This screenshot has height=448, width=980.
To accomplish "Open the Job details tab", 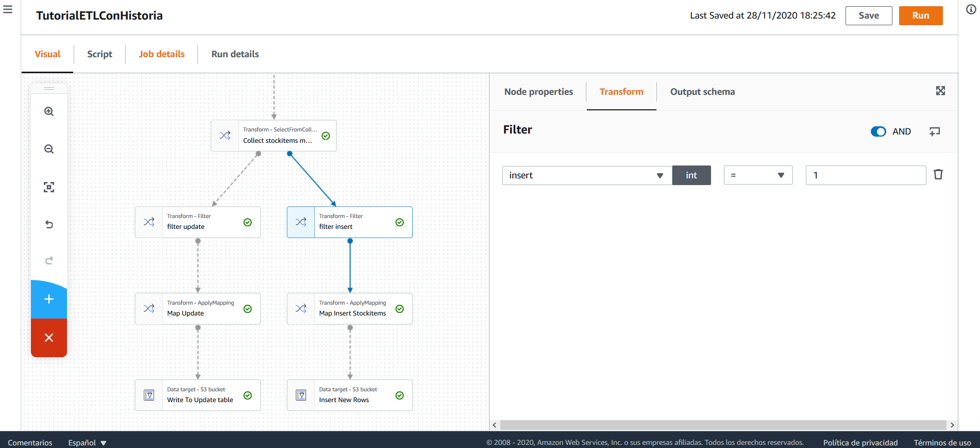I will (161, 54).
